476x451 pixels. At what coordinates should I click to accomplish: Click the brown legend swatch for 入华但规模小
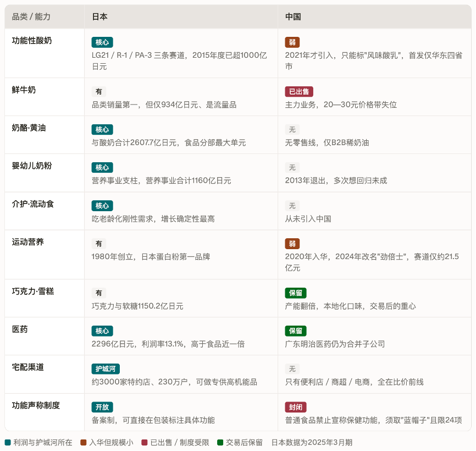coord(84,443)
